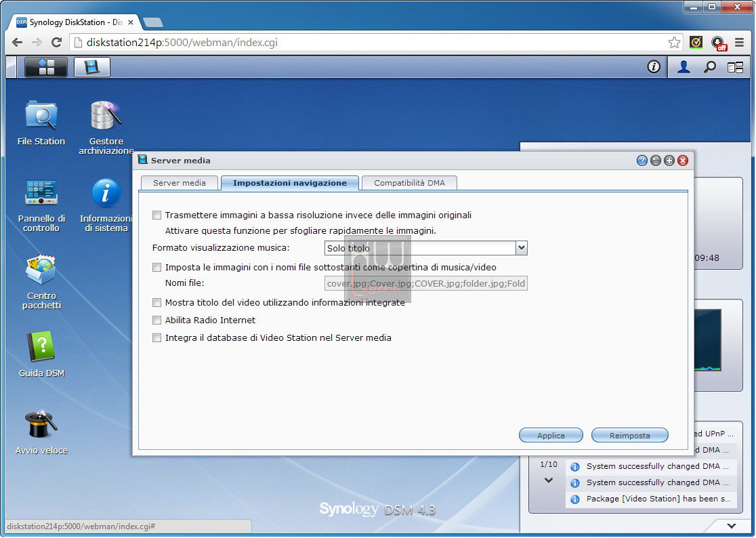This screenshot has width=756, height=538.
Task: Click browser forward arrow
Action: tap(37, 43)
